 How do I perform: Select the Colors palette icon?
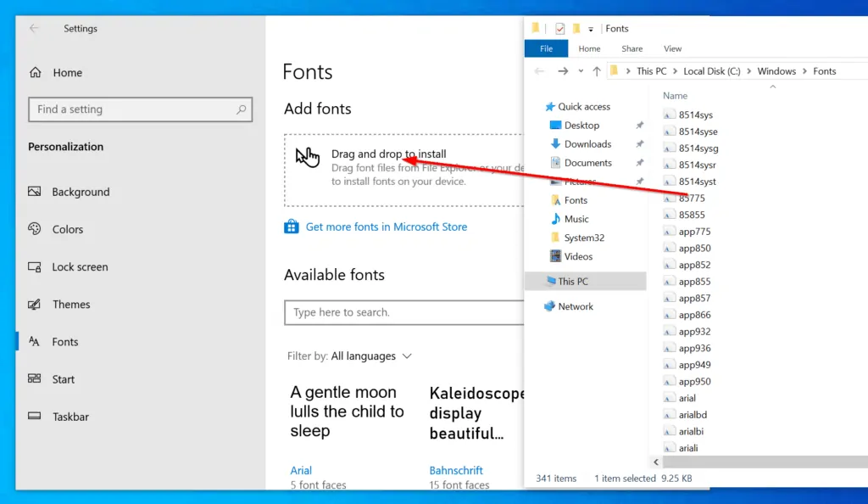34,229
